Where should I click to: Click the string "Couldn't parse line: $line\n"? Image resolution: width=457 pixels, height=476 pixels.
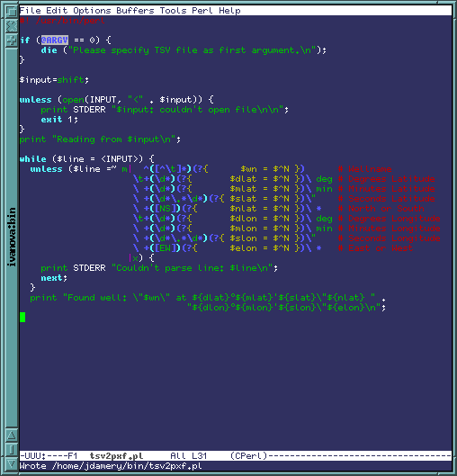[193, 268]
